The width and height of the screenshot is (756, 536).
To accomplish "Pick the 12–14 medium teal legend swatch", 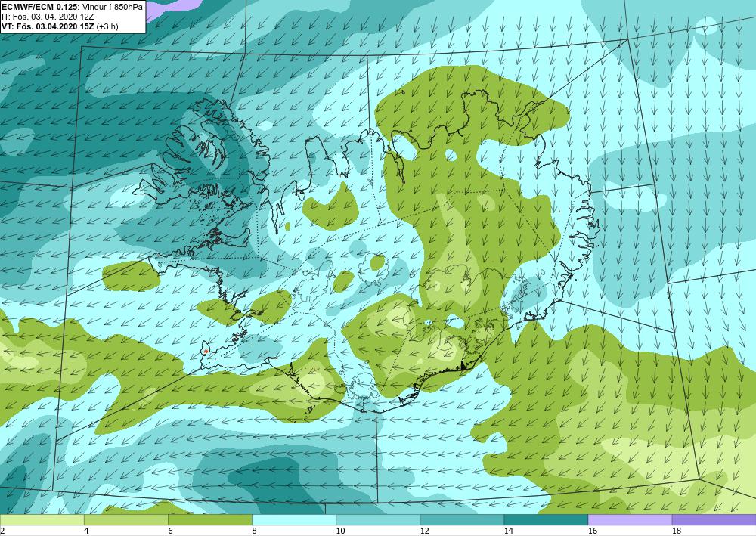I will 462,519.
